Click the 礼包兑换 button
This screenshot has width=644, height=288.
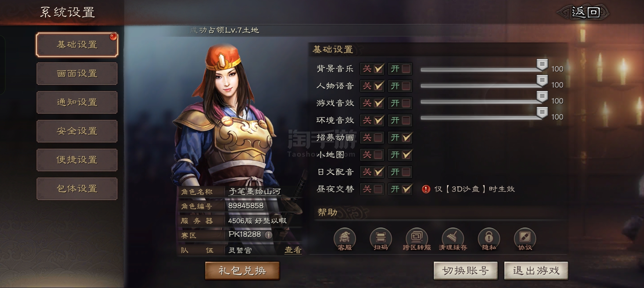tap(242, 271)
